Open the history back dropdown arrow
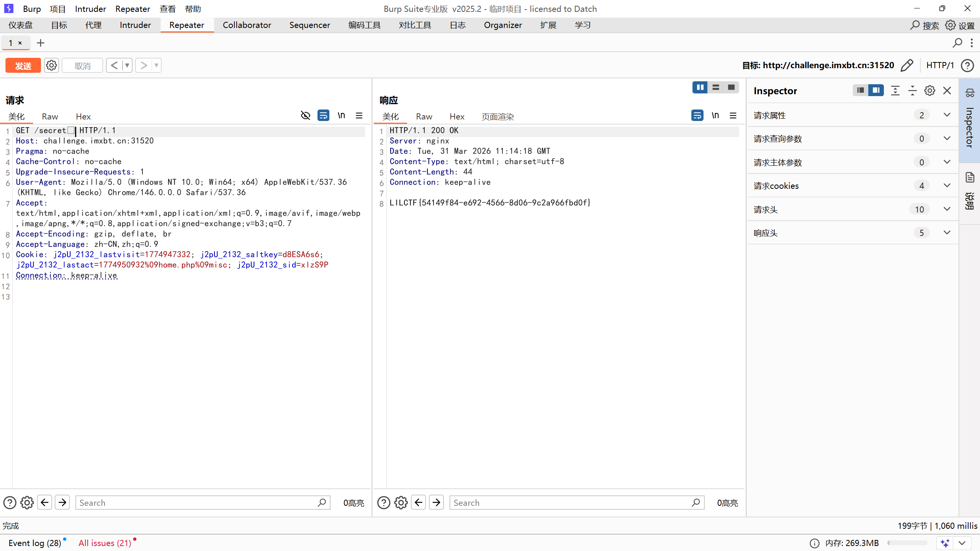Screen dimensions: 980x551 (127, 65)
